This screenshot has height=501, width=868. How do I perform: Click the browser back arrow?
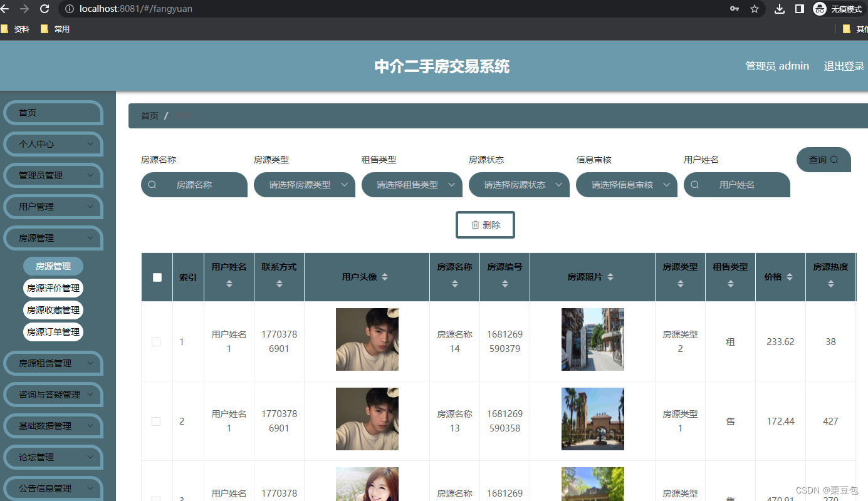[x=5, y=9]
